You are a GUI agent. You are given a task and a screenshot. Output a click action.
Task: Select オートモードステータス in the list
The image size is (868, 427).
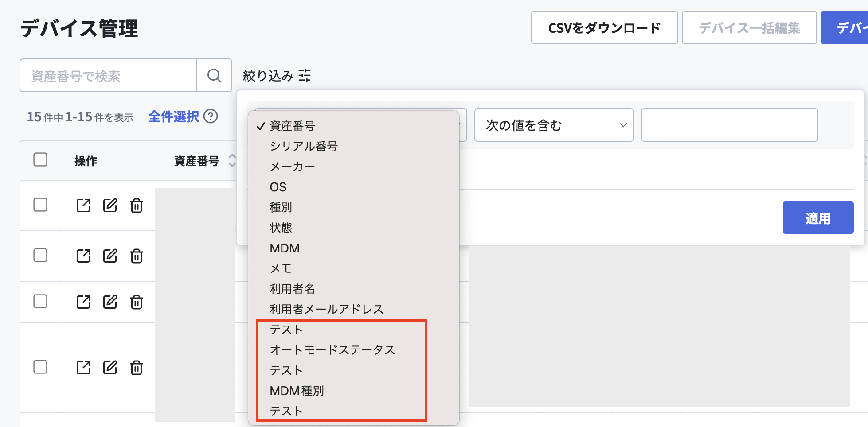pyautogui.click(x=354, y=350)
